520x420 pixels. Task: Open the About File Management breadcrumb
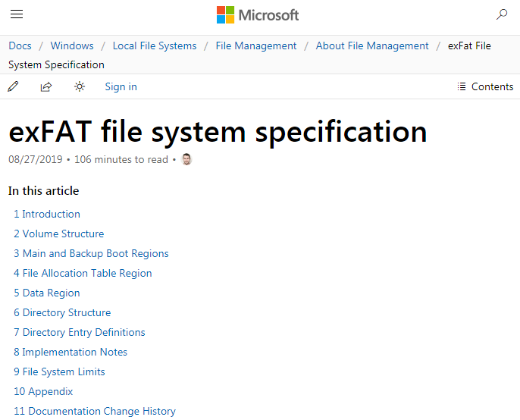click(372, 45)
